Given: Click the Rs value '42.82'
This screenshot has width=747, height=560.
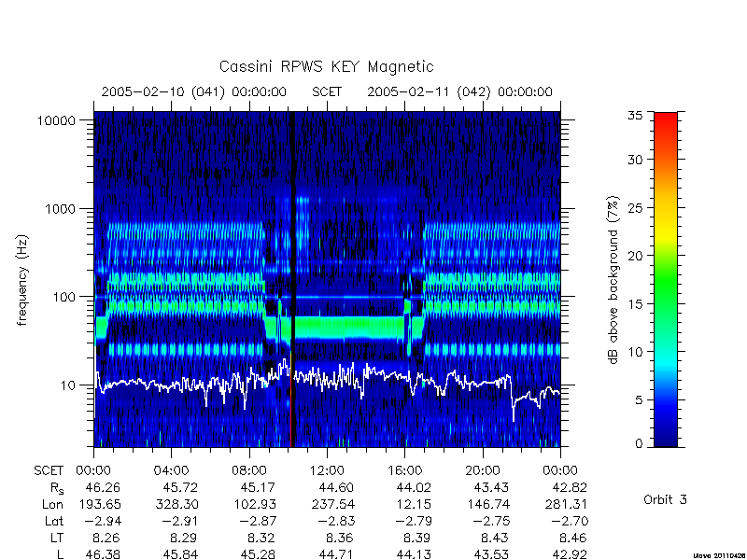Looking at the screenshot, I should 570,487.
